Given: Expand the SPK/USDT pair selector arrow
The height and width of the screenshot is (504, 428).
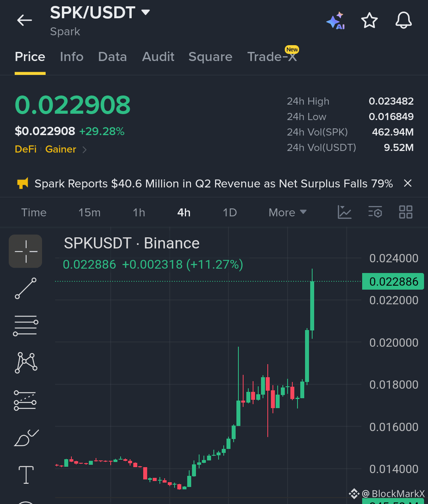Looking at the screenshot, I should 146,13.
